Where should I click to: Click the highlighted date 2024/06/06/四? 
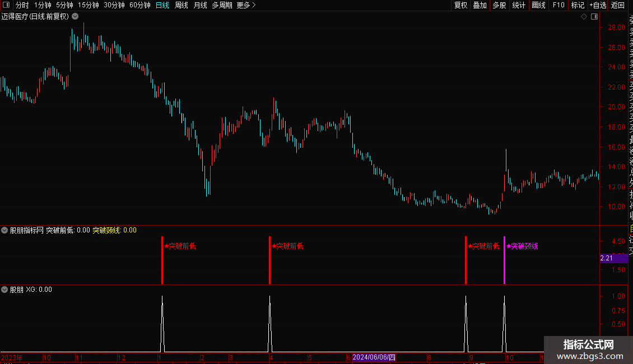[374, 357]
